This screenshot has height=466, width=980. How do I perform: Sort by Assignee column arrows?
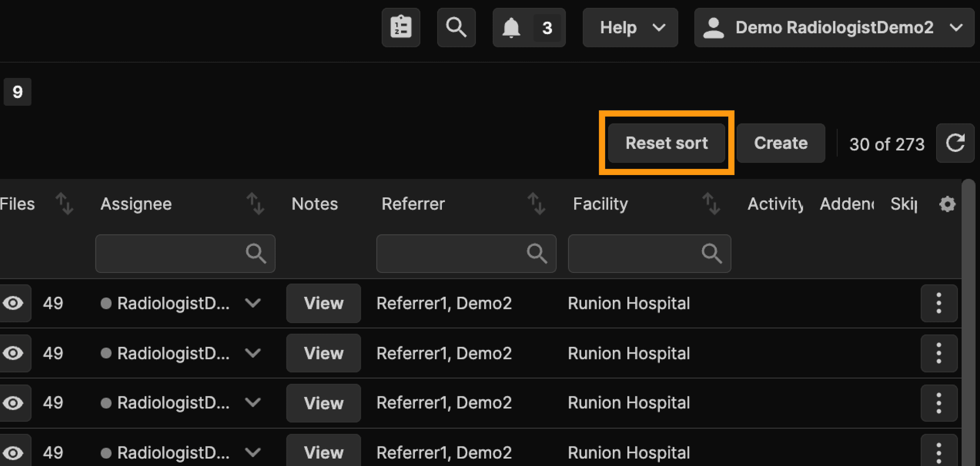pyautogui.click(x=256, y=204)
